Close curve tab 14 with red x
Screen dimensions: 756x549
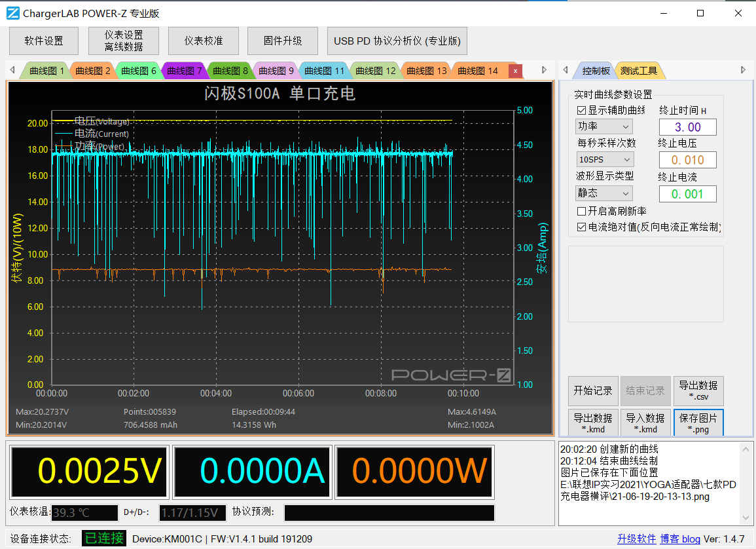coord(515,71)
